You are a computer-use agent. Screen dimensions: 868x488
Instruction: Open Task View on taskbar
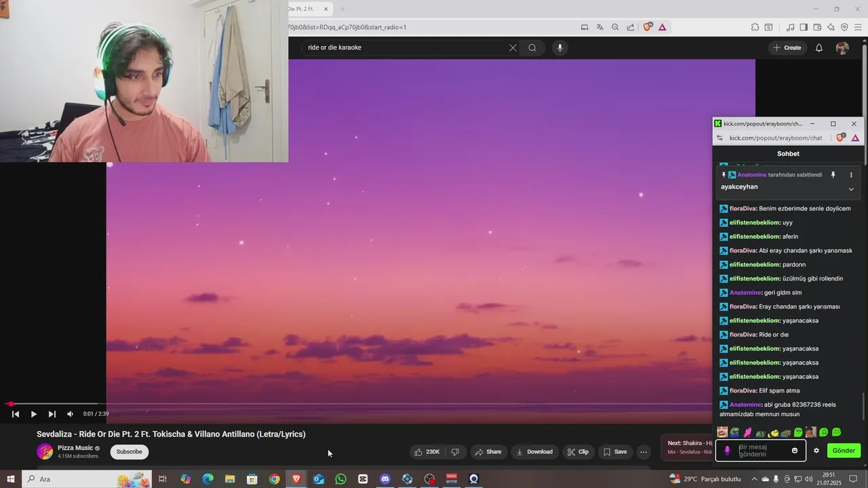[x=163, y=479]
